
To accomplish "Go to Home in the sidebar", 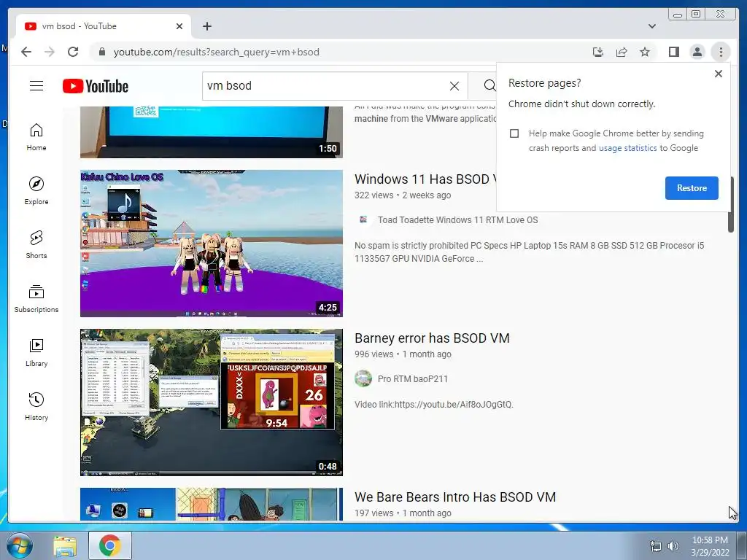I will coord(36,137).
